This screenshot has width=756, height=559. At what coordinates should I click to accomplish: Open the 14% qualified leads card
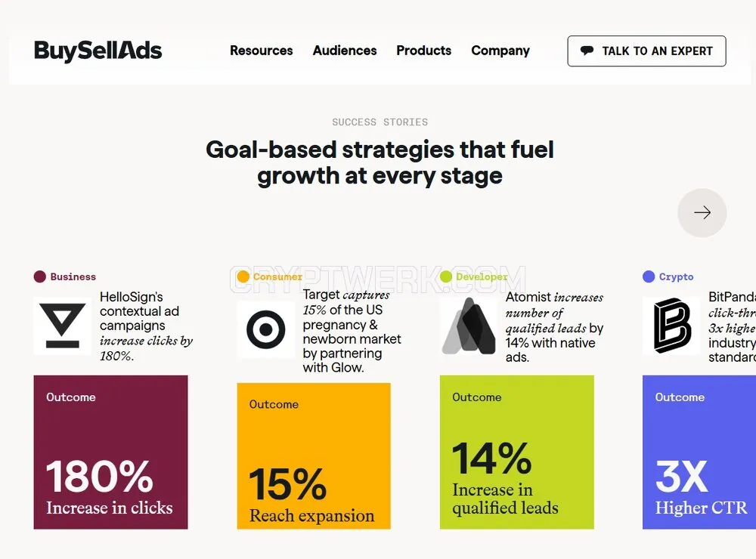click(x=517, y=452)
